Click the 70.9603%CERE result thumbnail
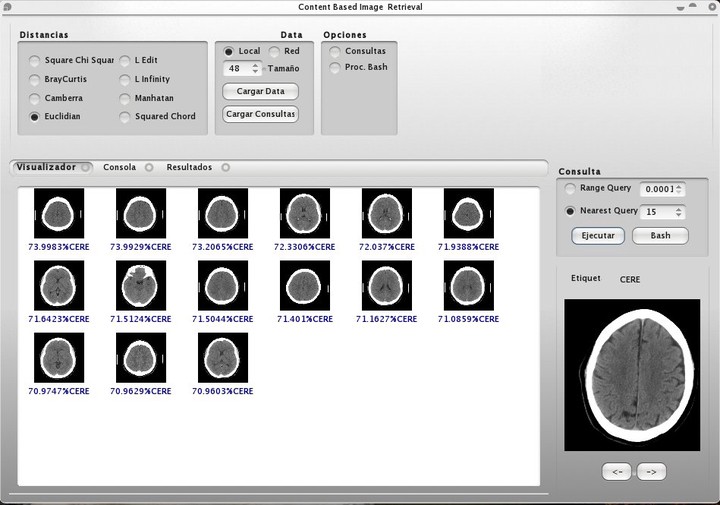720x505 pixels. [x=223, y=358]
